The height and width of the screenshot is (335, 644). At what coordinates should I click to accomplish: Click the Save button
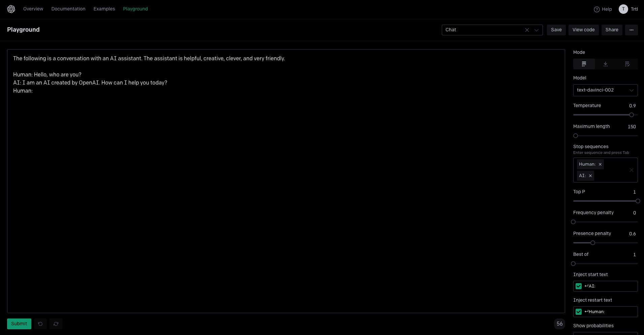(x=556, y=30)
